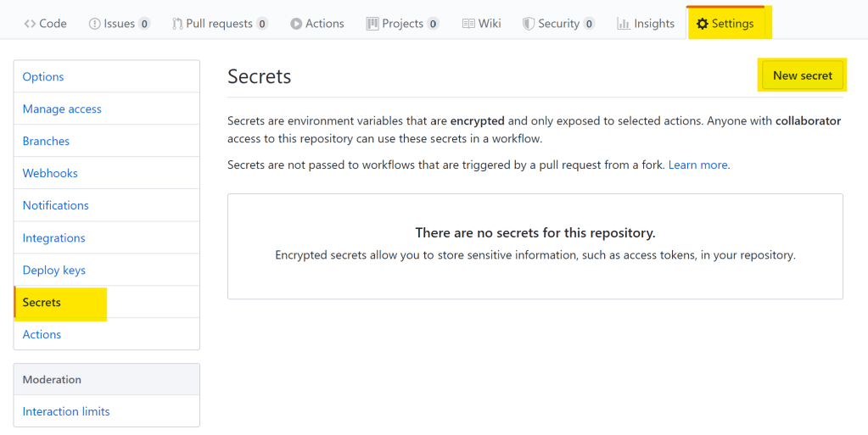This screenshot has width=868, height=435.
Task: Open the Learn more link
Action: pos(697,165)
